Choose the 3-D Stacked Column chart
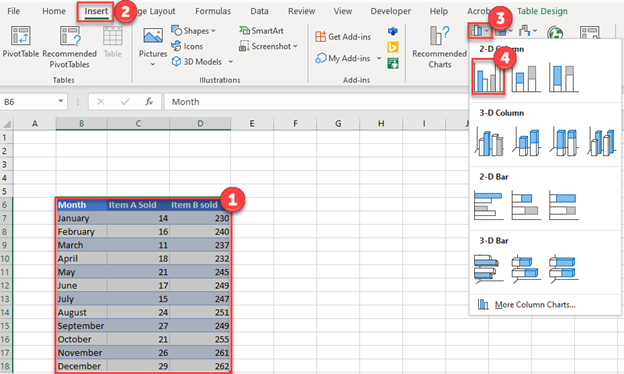 (526, 141)
